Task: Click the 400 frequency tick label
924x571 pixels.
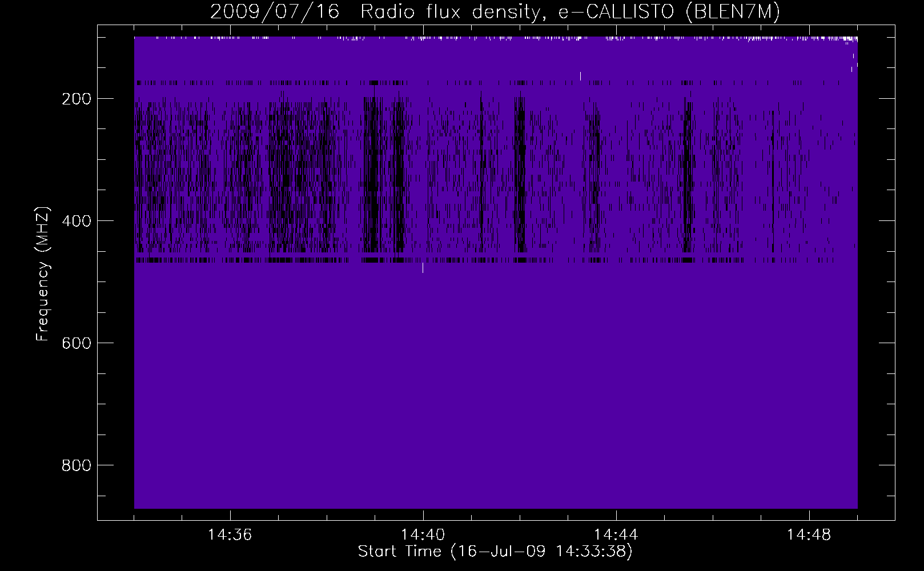Action: click(77, 221)
